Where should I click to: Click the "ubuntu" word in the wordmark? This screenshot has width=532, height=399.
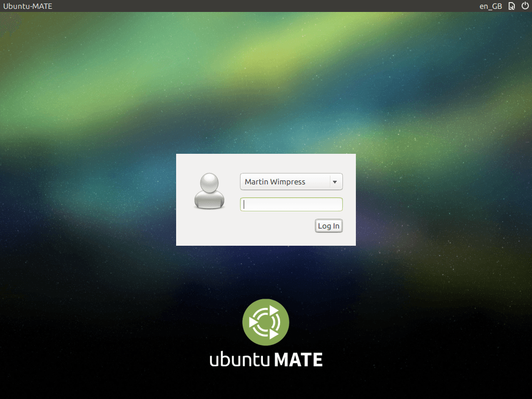pos(239,360)
